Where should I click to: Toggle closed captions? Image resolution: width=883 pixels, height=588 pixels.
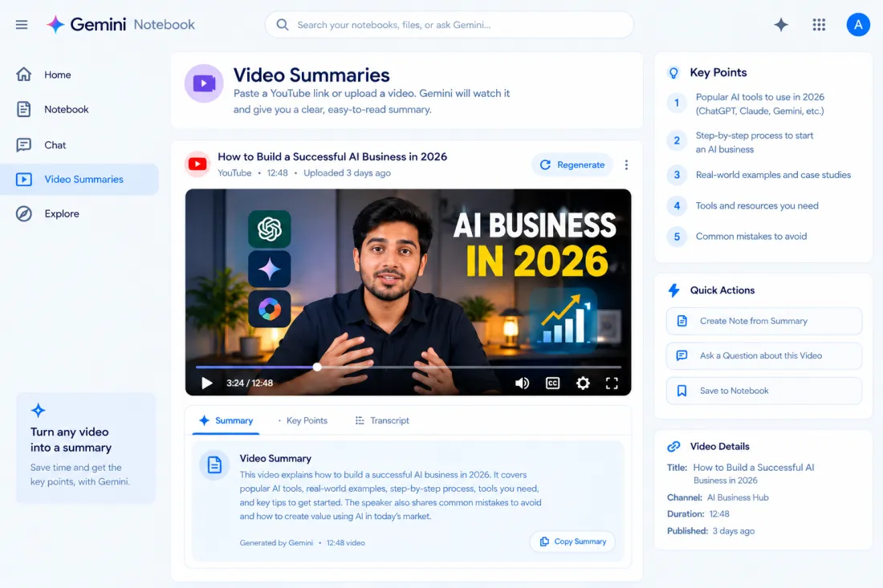(x=552, y=383)
